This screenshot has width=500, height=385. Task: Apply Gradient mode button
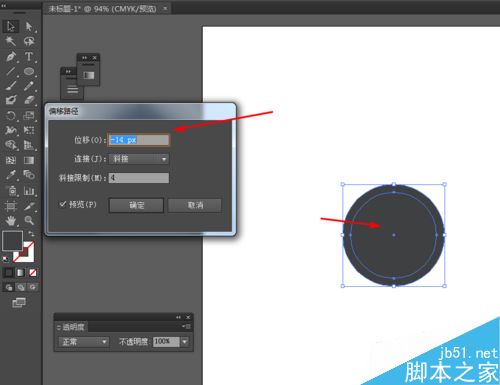click(21, 273)
